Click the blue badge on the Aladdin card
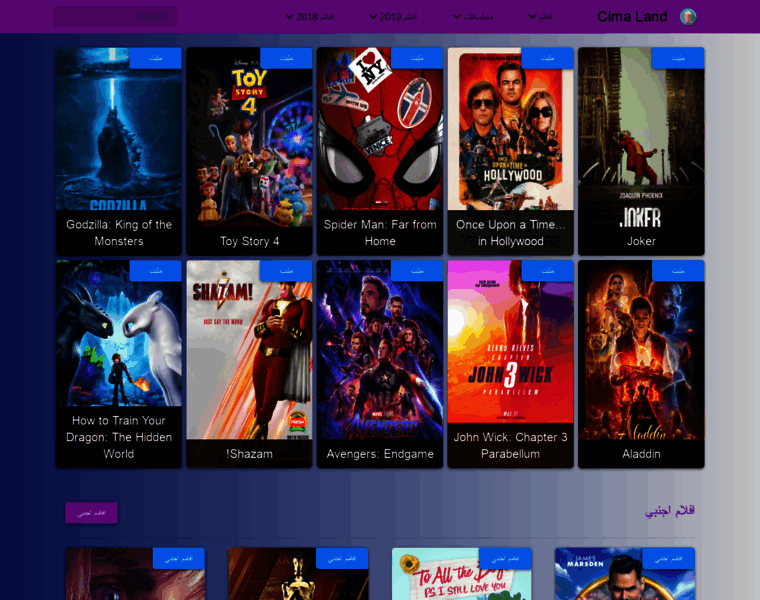This screenshot has height=600, width=760. click(678, 271)
